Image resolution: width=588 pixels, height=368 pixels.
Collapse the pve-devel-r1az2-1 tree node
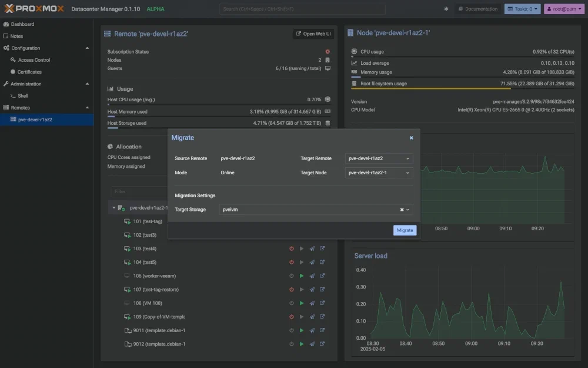pos(114,207)
